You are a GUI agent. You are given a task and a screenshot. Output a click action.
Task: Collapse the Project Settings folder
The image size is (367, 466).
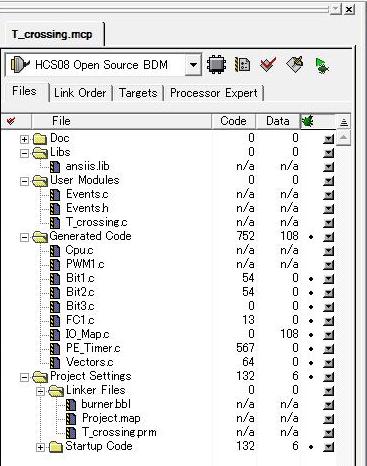tap(24, 377)
